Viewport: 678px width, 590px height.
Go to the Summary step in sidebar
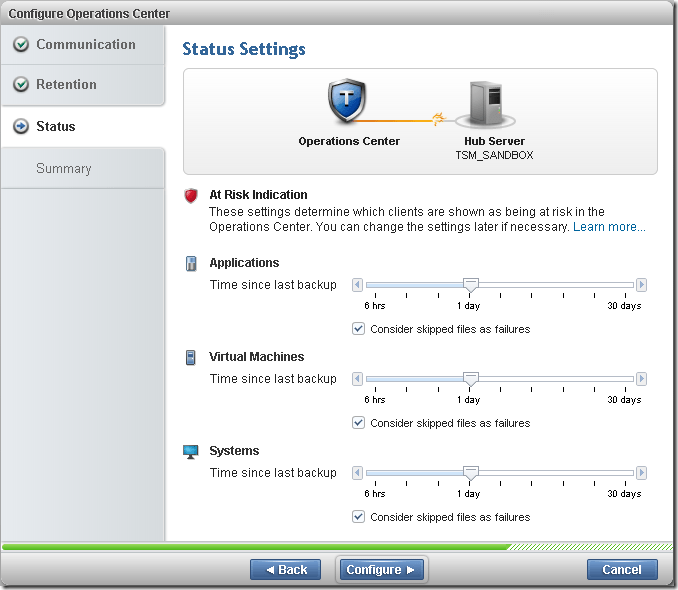point(64,169)
